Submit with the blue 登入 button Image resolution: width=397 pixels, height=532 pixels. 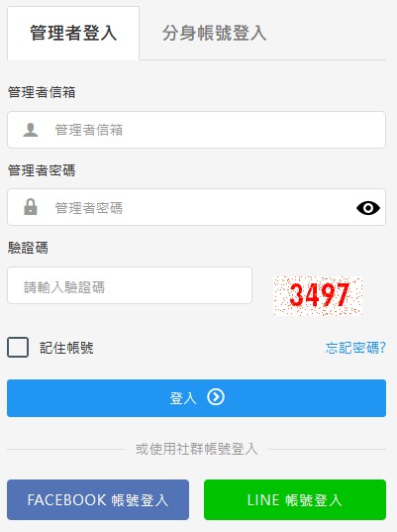196,398
